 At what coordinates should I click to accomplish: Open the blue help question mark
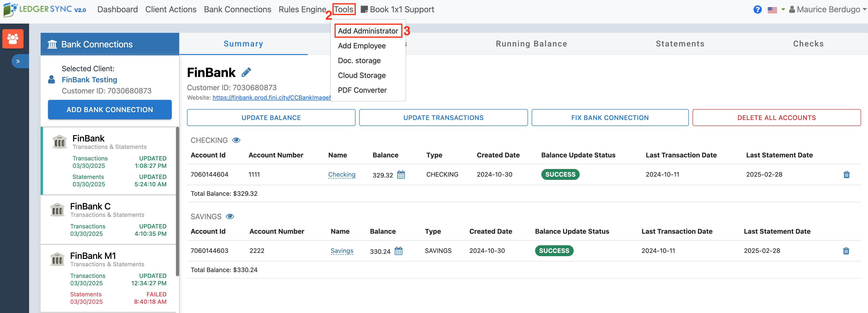757,9
